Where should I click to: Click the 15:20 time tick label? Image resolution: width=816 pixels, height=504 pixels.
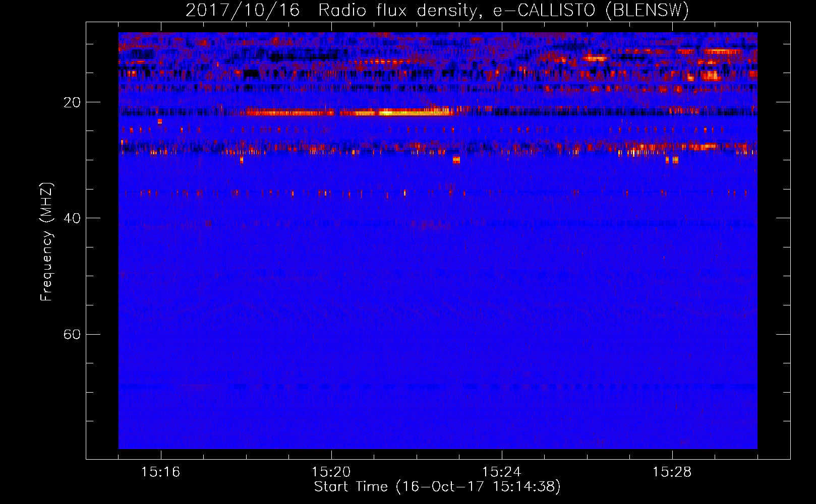pos(331,472)
